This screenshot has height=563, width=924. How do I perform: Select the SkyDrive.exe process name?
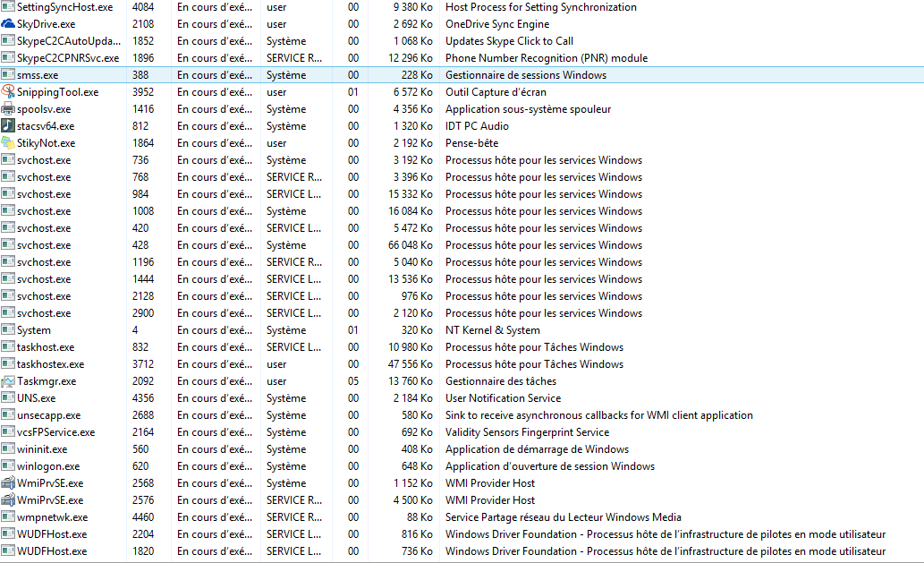click(x=46, y=24)
